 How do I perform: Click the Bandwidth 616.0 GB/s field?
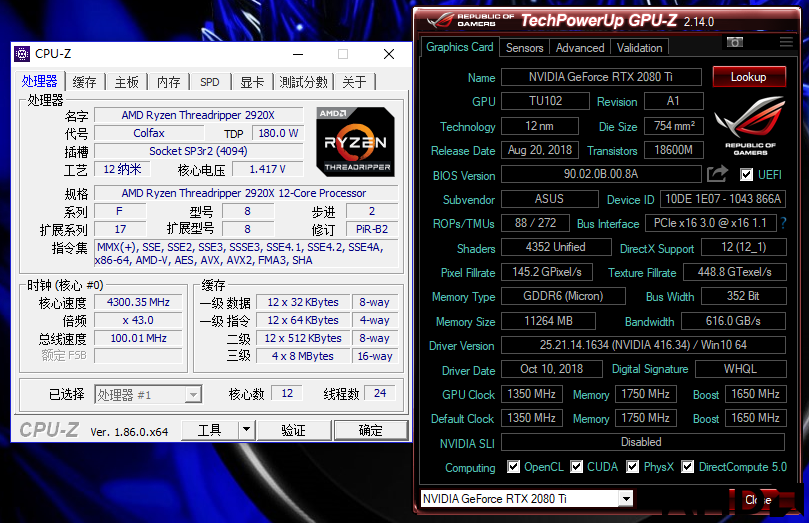coord(733,321)
